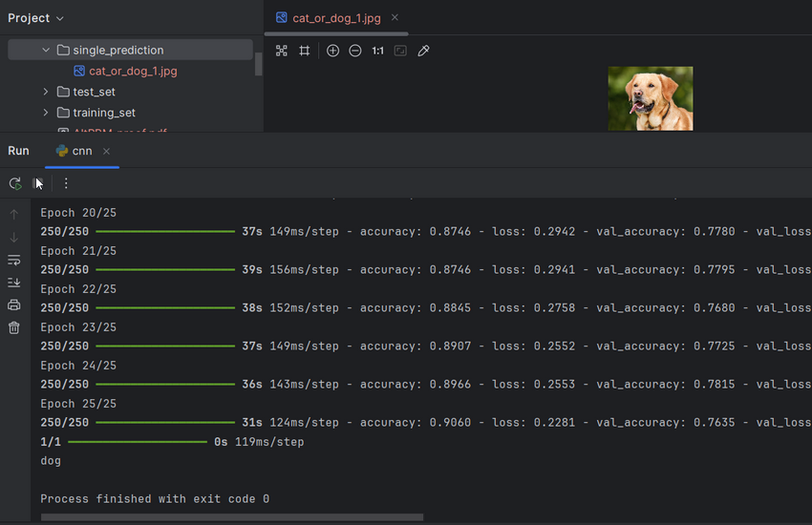This screenshot has height=525, width=812.
Task: Pick a color with the eyedropper
Action: 424,51
